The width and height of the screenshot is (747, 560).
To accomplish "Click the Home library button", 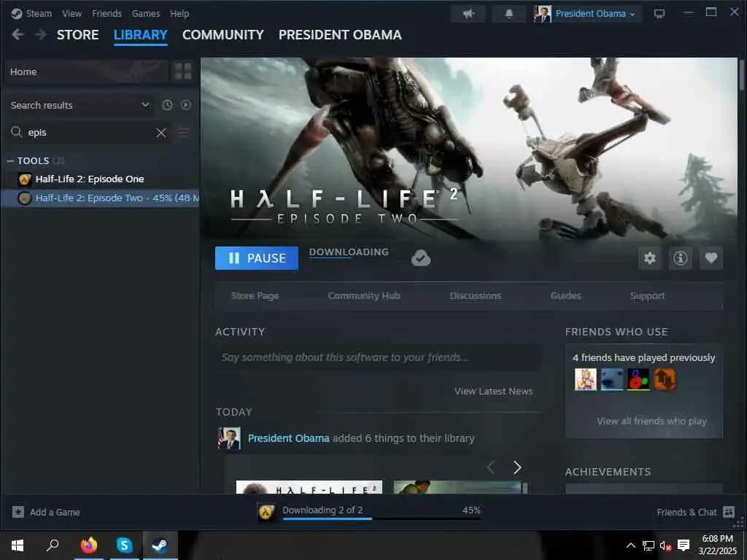I will click(87, 72).
